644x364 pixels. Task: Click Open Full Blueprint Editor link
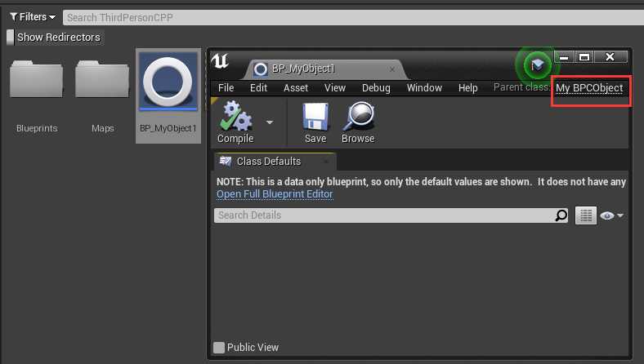point(275,194)
